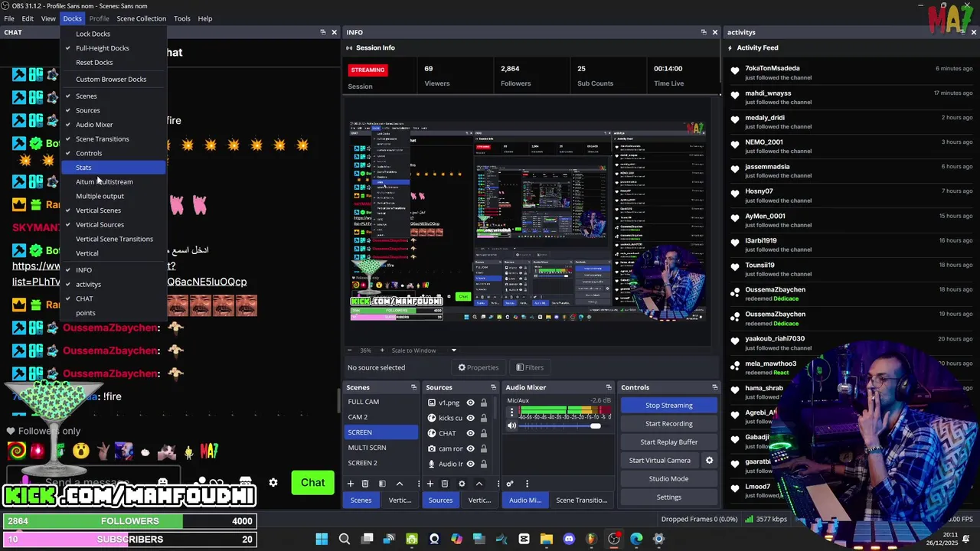Toggle visibility of kicks cu source
980x551 pixels.
(x=470, y=418)
